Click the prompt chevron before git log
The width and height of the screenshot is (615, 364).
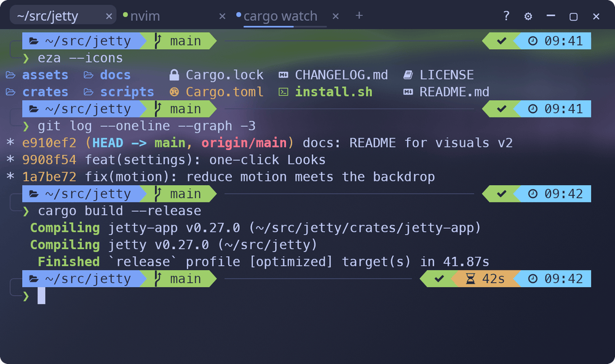tap(26, 126)
